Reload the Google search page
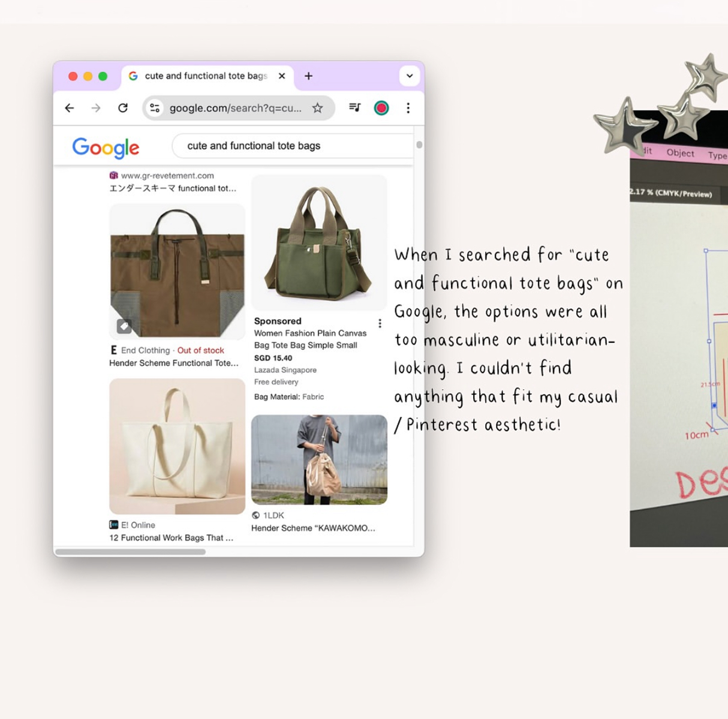Screen dimensions: 728x719 pyautogui.click(x=123, y=108)
